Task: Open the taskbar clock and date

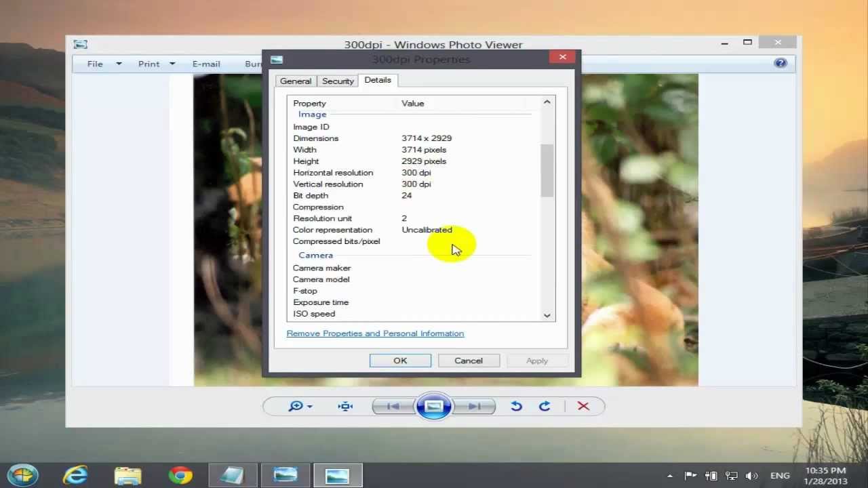Action: [x=826, y=476]
